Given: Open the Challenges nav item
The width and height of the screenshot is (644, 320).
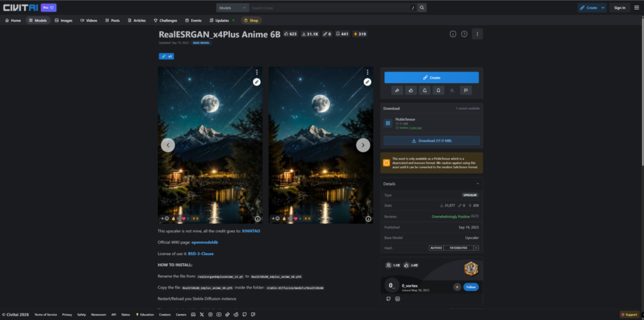Looking at the screenshot, I should click(165, 20).
